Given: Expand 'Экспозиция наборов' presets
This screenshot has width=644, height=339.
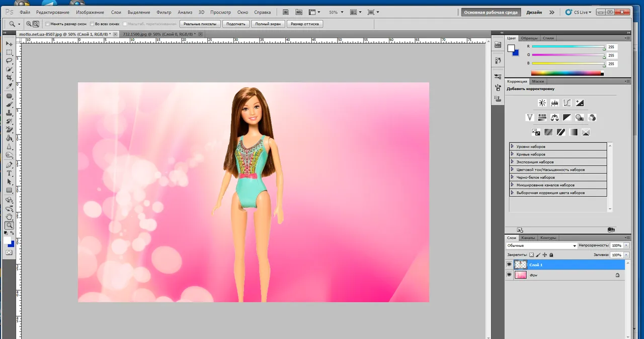Looking at the screenshot, I should coord(512,162).
